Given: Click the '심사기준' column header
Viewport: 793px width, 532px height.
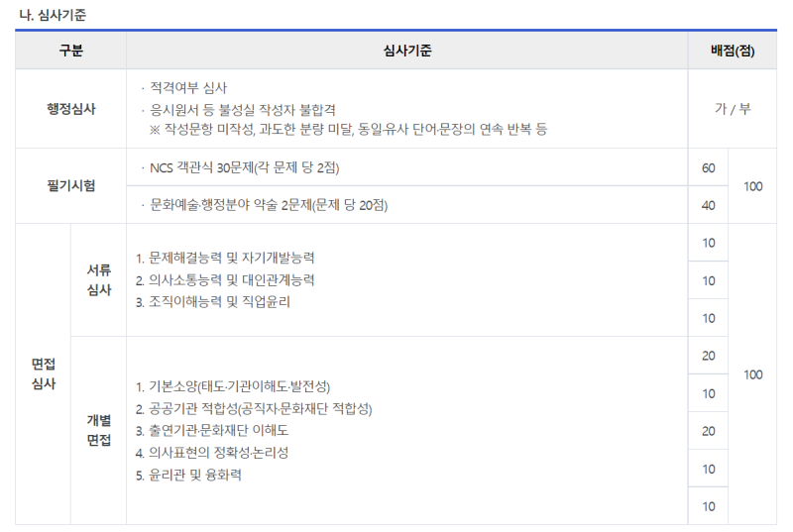Looking at the screenshot, I should point(406,51).
